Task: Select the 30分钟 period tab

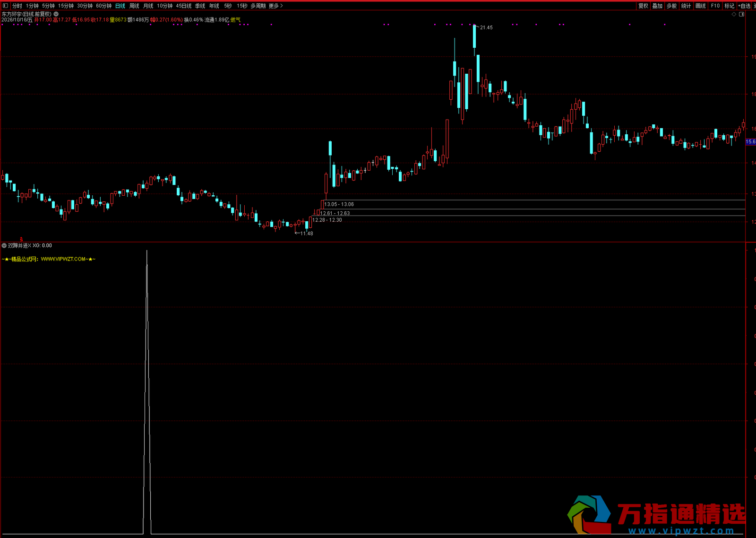Action: point(85,6)
